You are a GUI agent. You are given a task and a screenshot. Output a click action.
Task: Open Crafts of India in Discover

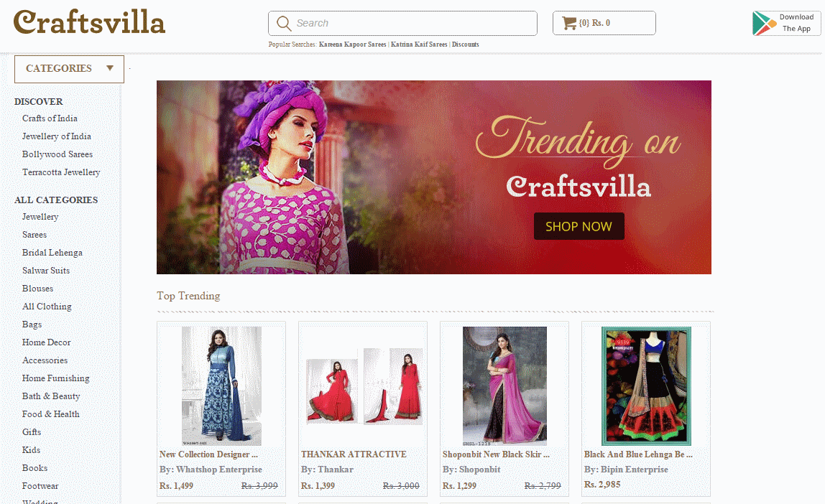click(50, 118)
